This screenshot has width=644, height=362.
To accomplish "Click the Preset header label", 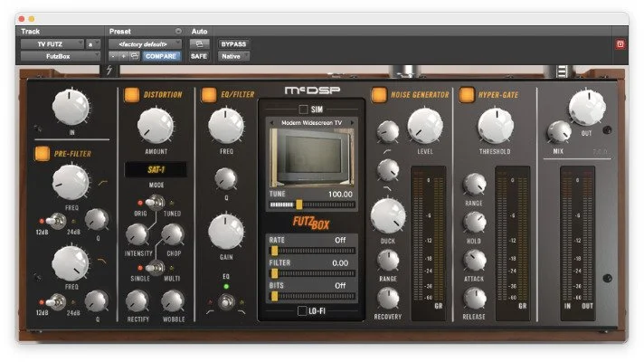I will 120,32.
